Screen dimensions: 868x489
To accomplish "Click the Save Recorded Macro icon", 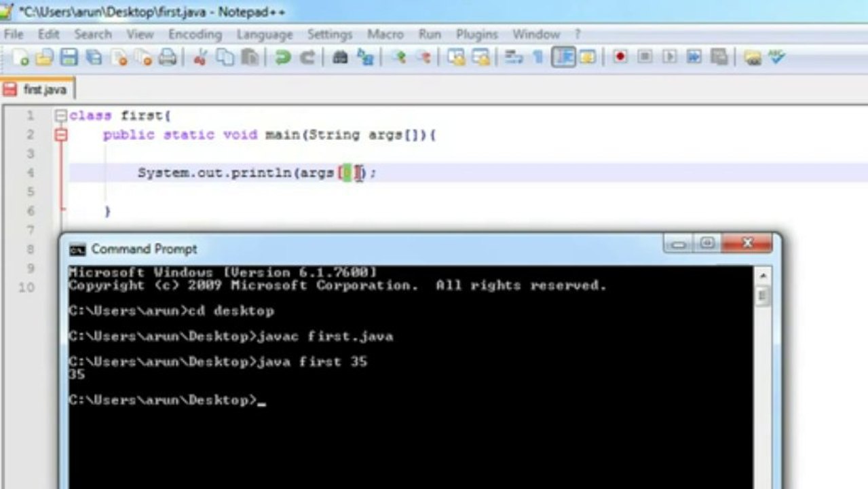I will 719,57.
